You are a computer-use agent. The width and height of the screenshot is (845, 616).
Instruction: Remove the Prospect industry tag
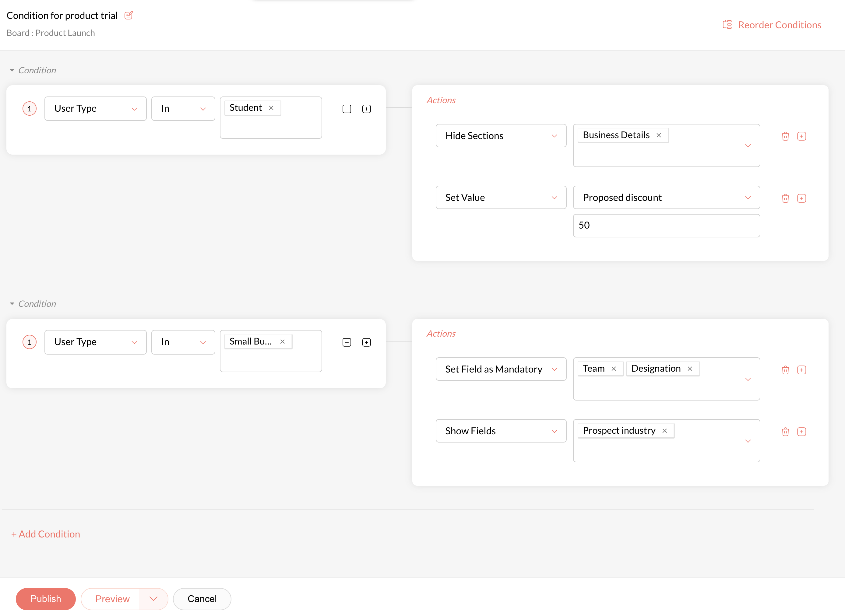pos(664,431)
